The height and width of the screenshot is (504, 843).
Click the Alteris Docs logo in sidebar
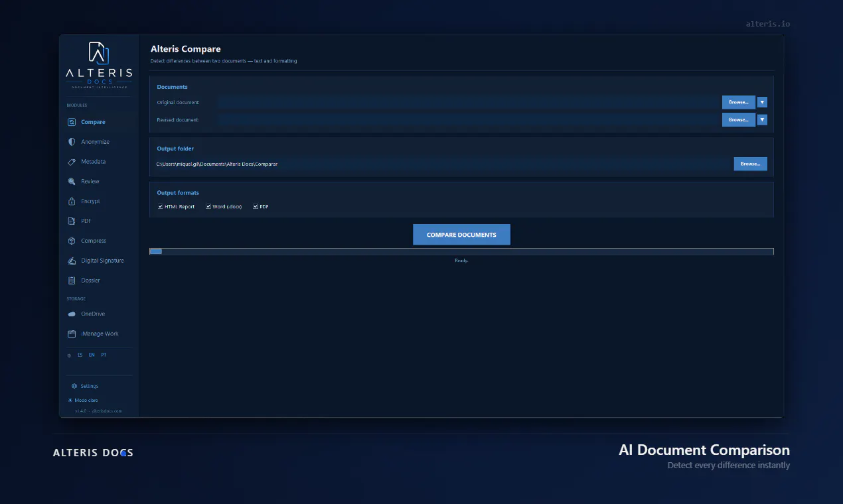(x=99, y=65)
